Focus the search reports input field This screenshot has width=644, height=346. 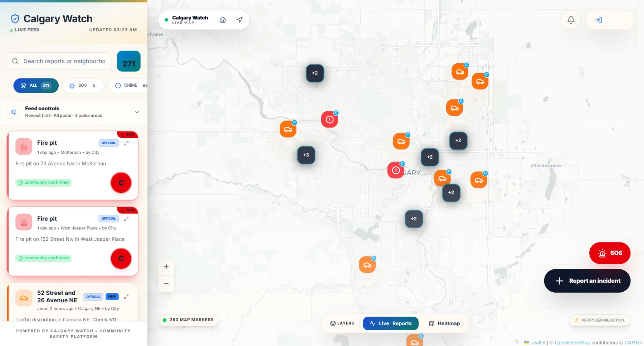click(59, 61)
